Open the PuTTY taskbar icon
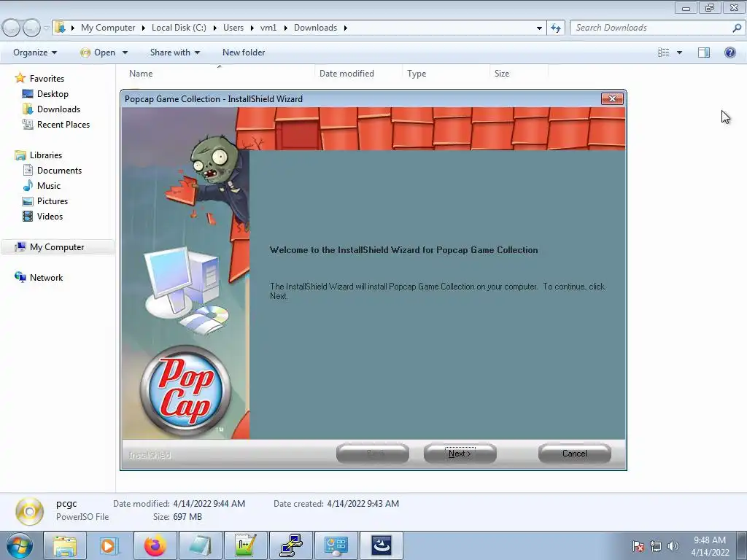The width and height of the screenshot is (747, 560). point(290,545)
